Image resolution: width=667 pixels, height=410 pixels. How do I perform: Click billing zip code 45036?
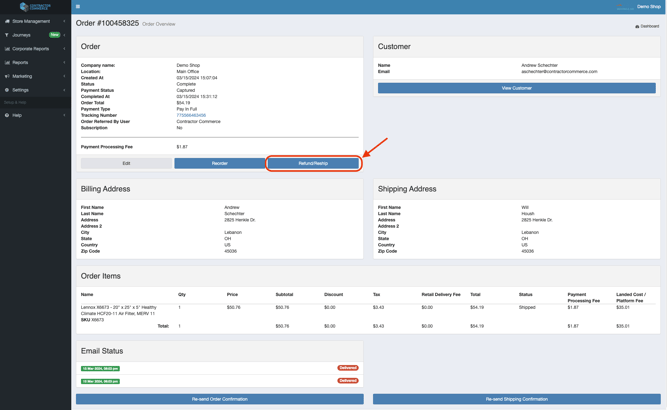coord(230,251)
